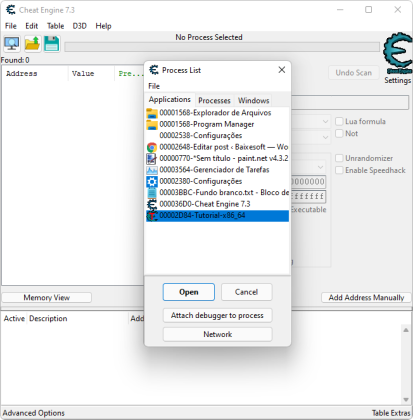
Task: Switch to the Applications tab
Action: tap(170, 100)
